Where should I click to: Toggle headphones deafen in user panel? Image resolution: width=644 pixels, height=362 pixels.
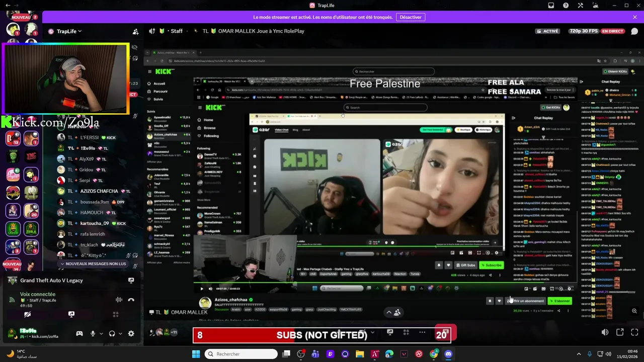[x=112, y=333]
